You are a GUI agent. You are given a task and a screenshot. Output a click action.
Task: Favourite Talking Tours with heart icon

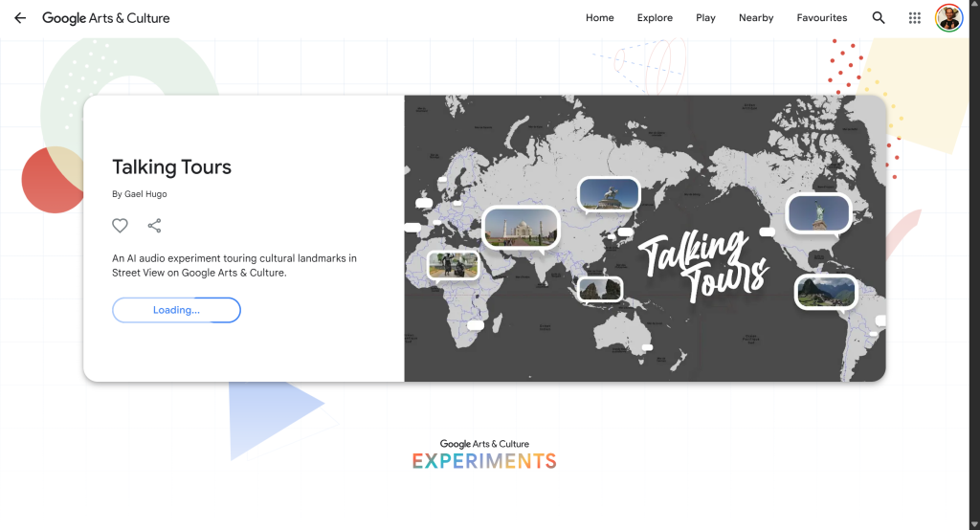pyautogui.click(x=120, y=226)
